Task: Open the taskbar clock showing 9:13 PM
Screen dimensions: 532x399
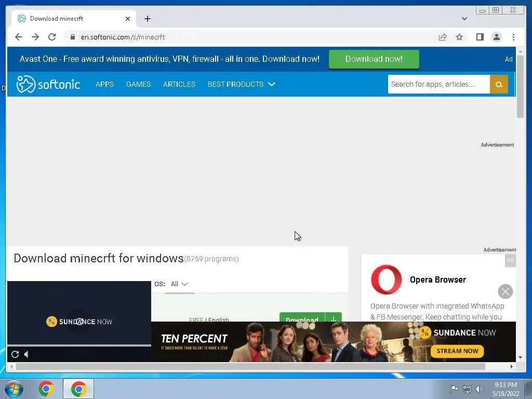Action: coord(506,389)
